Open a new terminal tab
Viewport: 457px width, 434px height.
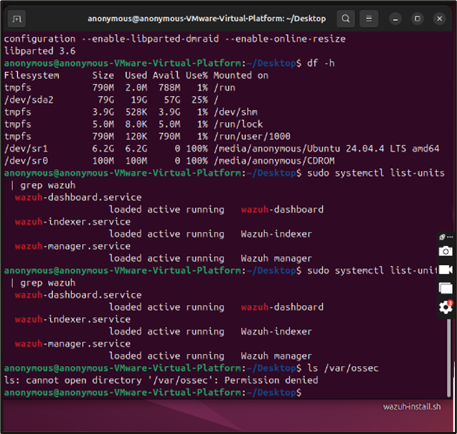(17, 19)
